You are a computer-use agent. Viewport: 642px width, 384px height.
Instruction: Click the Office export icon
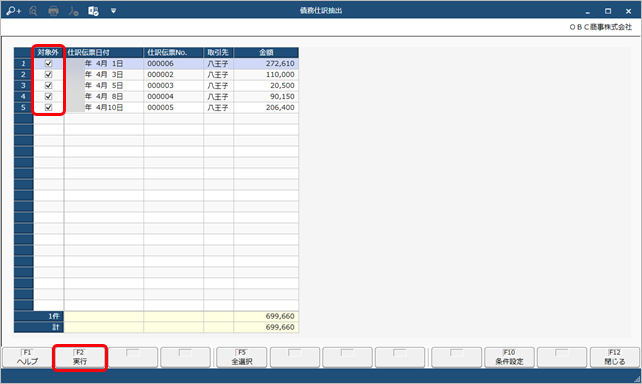point(93,11)
